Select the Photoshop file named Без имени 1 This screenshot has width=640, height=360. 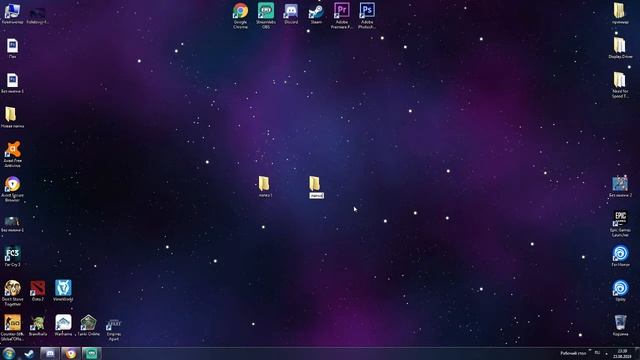pyautogui.click(x=12, y=83)
